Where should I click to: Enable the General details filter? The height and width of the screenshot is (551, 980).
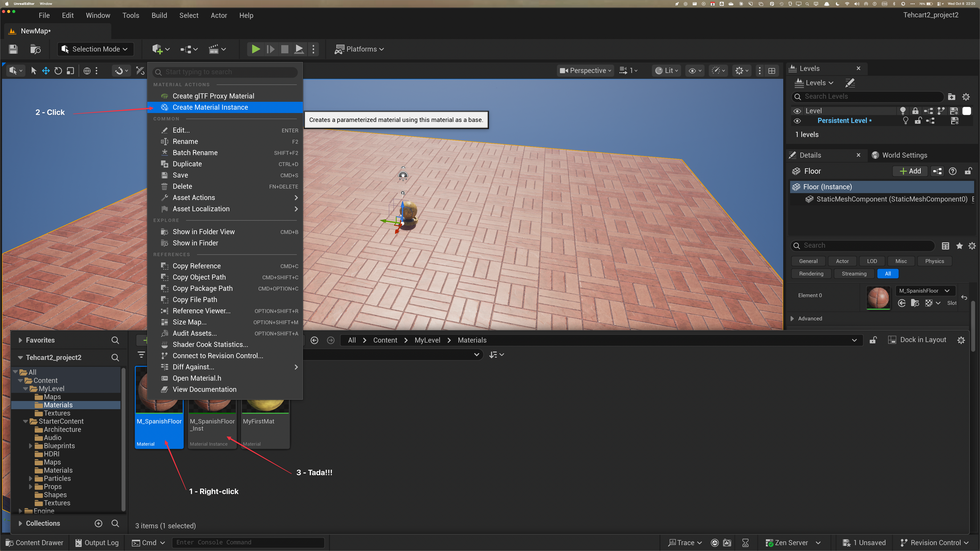(808, 261)
